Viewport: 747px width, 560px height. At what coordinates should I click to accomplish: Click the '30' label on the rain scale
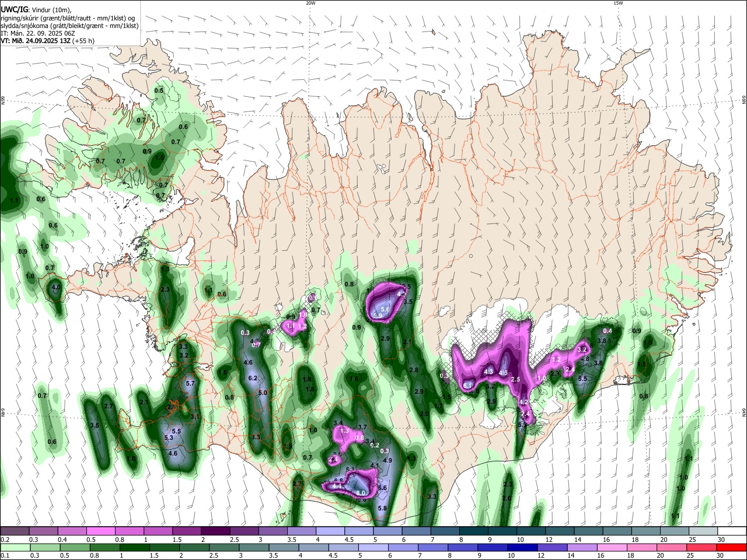tap(720, 555)
